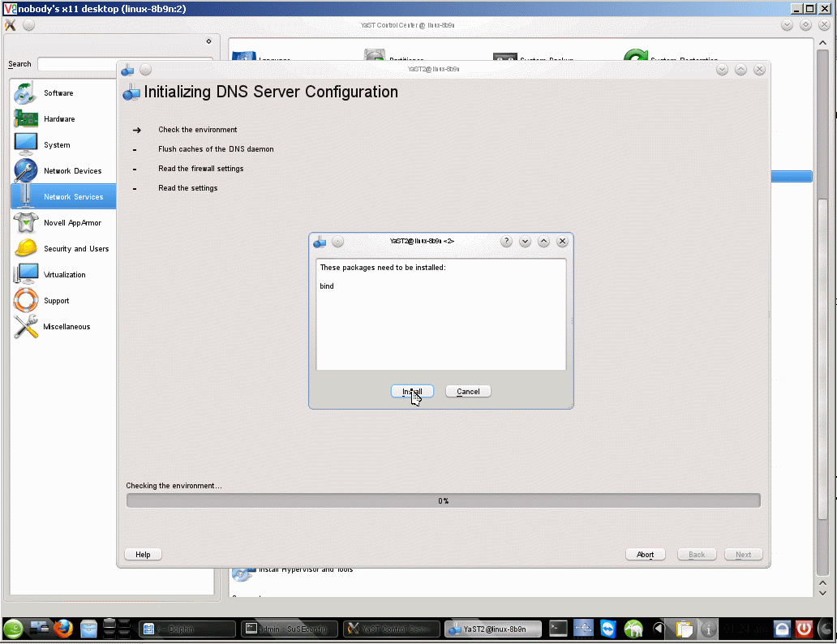Click the pin button in YaST2 titlebar
The image size is (837, 644).
pyautogui.click(x=146, y=70)
